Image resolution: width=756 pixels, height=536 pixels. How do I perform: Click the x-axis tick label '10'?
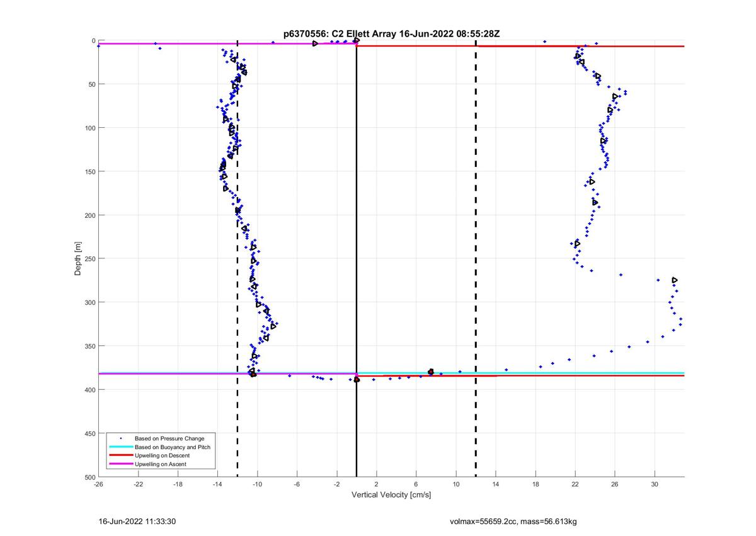pos(455,484)
